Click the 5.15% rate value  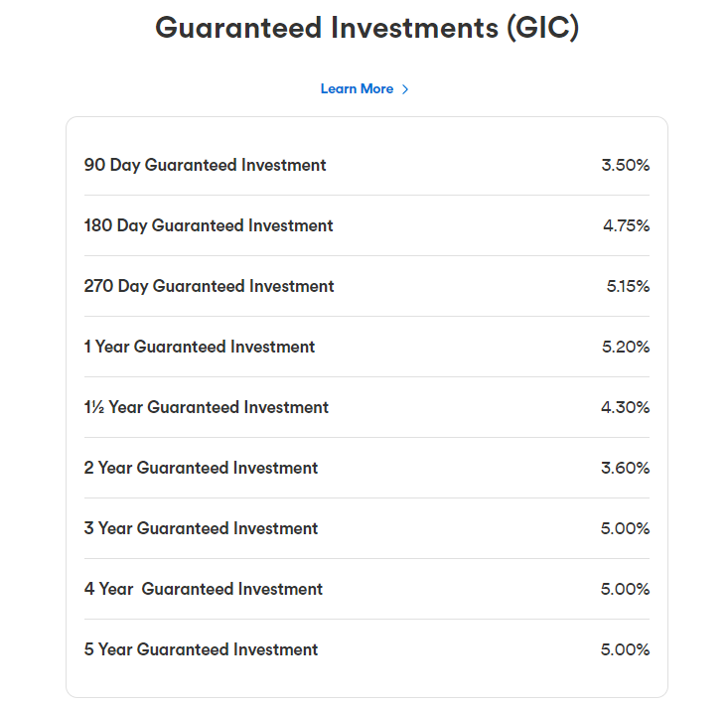(x=628, y=286)
